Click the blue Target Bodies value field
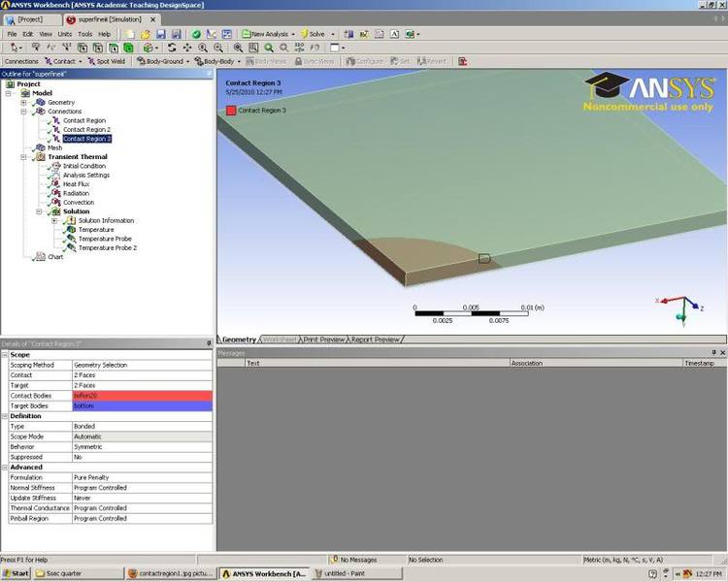 pyautogui.click(x=143, y=405)
